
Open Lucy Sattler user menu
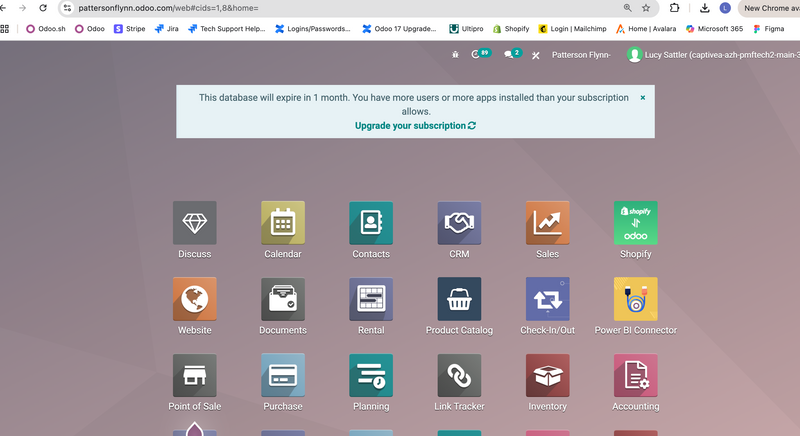pos(713,55)
